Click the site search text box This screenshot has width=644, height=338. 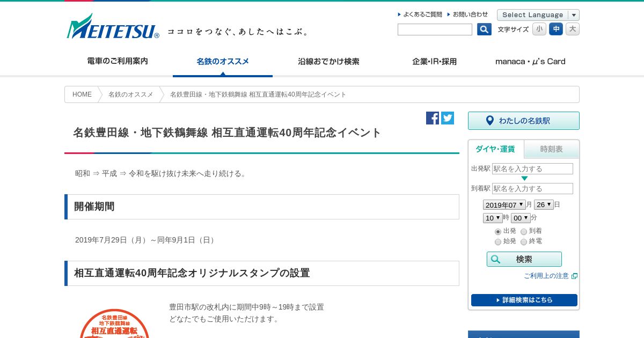click(x=435, y=30)
